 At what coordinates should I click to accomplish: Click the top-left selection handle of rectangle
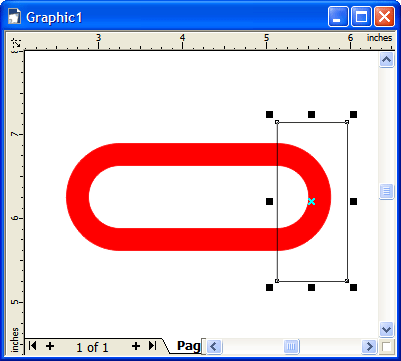(x=269, y=115)
